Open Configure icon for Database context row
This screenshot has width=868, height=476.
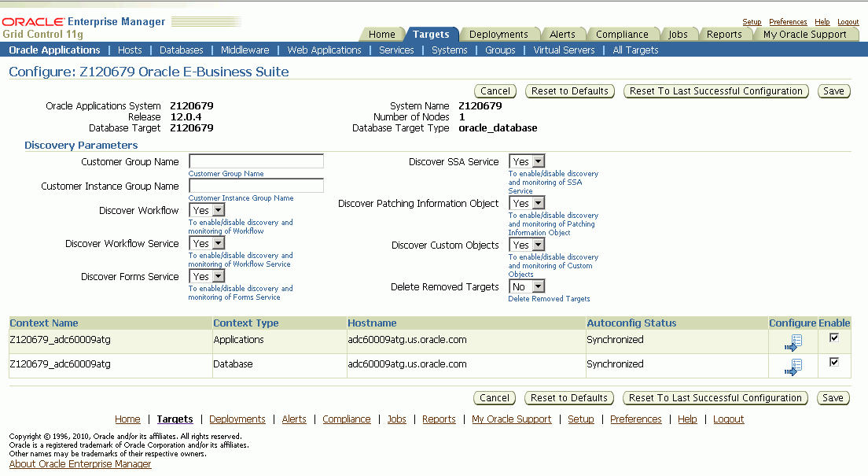tap(793, 367)
